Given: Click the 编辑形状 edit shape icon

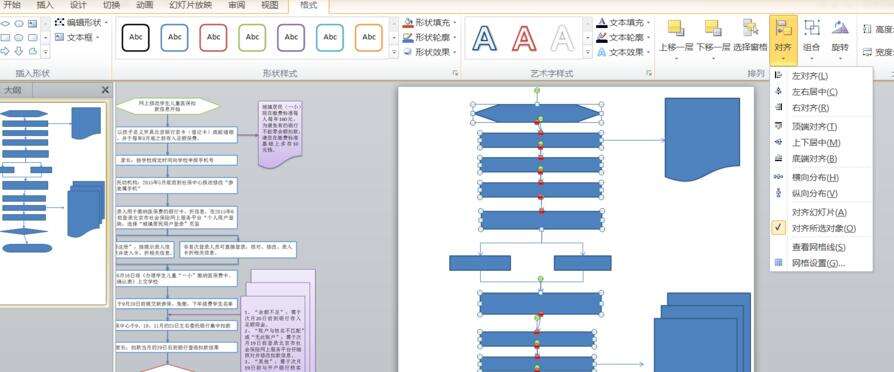Looking at the screenshot, I should [60, 22].
